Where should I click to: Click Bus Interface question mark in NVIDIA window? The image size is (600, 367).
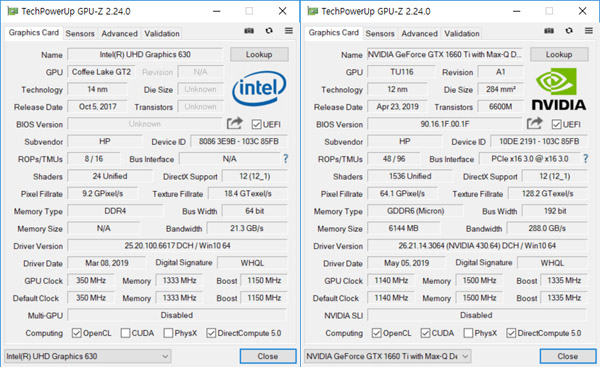point(585,158)
